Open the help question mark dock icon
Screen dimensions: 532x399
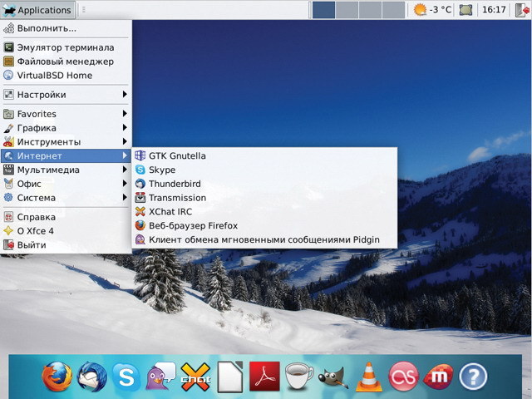coord(472,377)
